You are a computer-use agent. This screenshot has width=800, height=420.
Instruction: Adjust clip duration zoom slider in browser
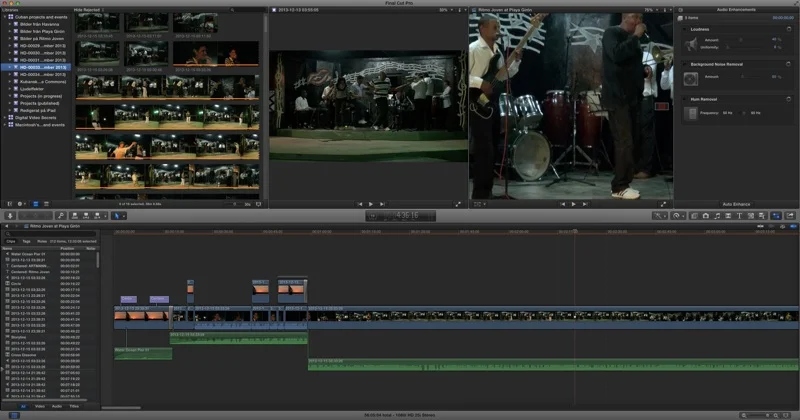(235, 204)
